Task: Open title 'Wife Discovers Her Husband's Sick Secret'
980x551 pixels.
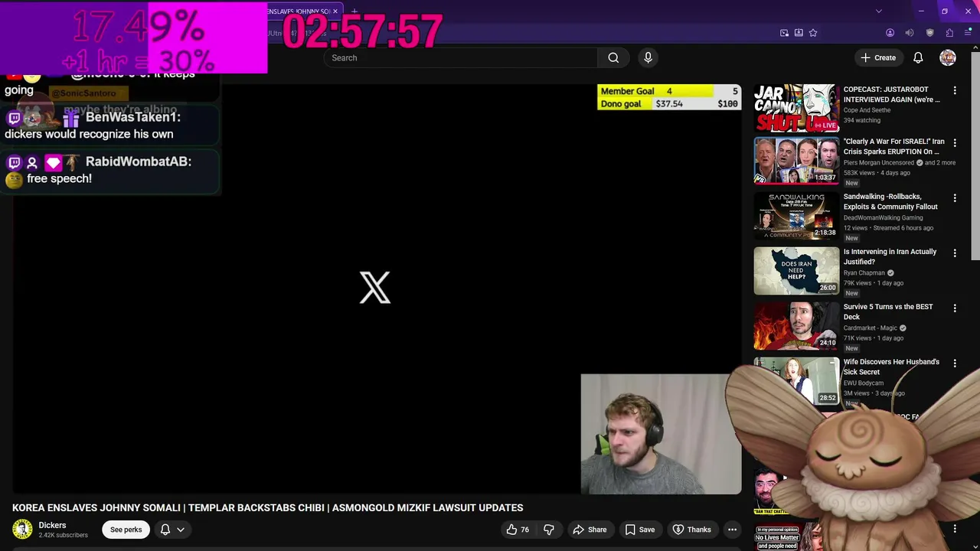Action: pyautogui.click(x=891, y=367)
